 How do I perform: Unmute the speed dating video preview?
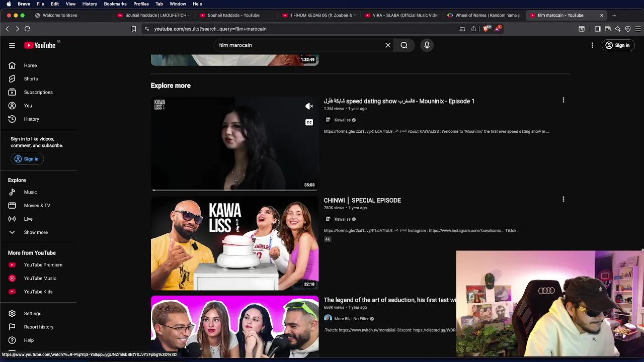tap(309, 106)
